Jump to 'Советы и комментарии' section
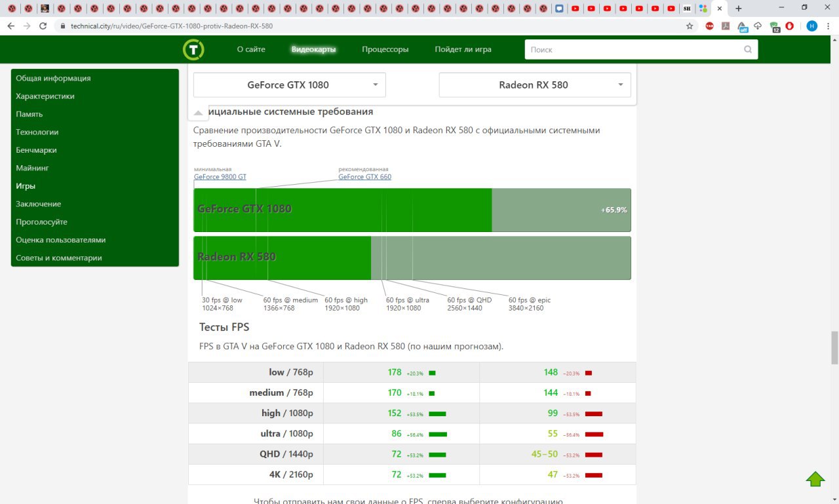The image size is (839, 504). pyautogui.click(x=59, y=258)
